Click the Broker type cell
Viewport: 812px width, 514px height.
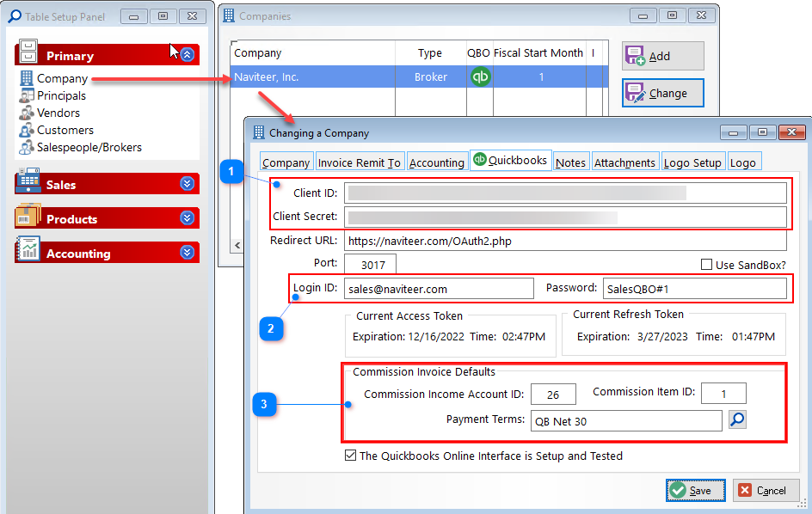click(x=430, y=76)
